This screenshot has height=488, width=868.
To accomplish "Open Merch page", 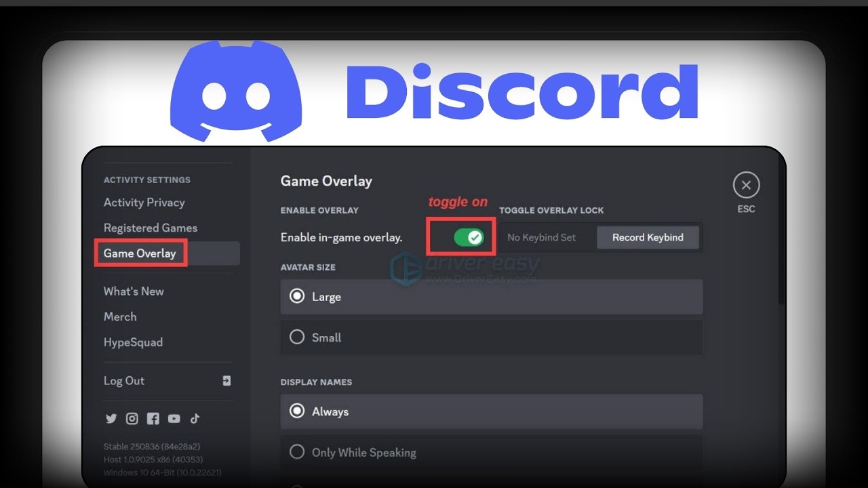I will (120, 317).
